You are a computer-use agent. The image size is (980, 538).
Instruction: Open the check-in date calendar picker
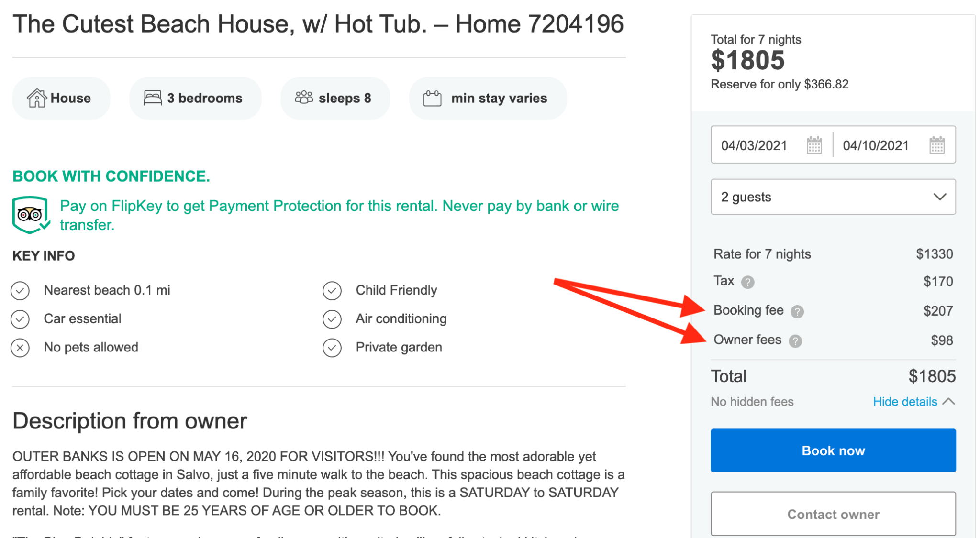coord(813,145)
